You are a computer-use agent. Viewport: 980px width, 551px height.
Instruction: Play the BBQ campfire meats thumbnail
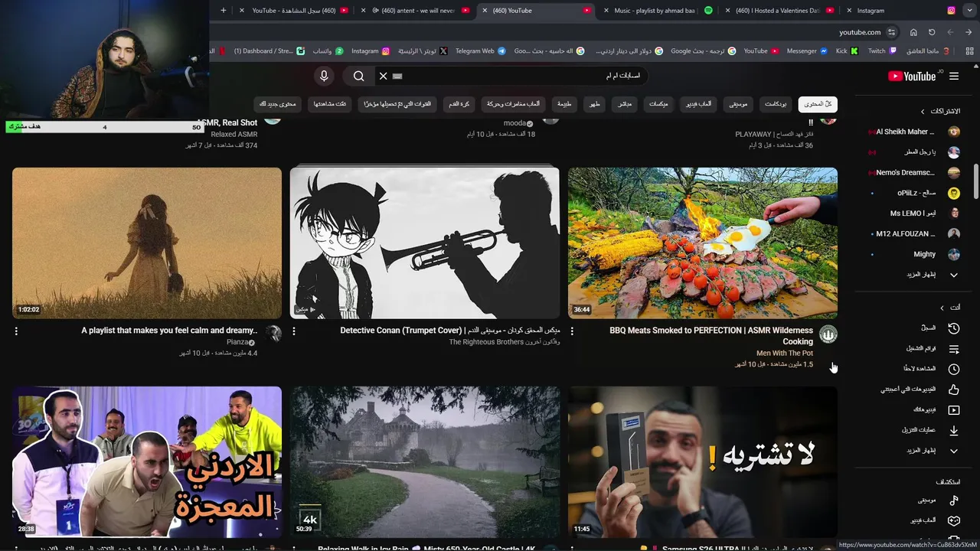pos(703,243)
